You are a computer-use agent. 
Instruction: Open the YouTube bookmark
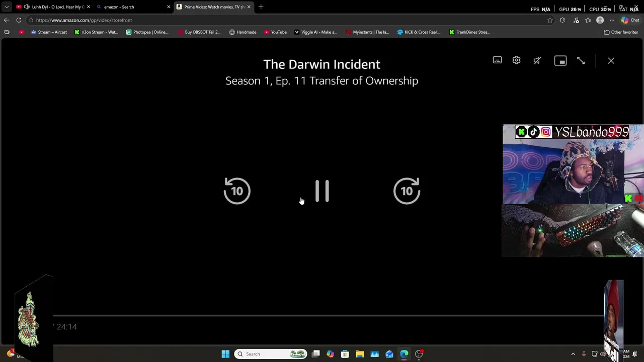pyautogui.click(x=275, y=32)
